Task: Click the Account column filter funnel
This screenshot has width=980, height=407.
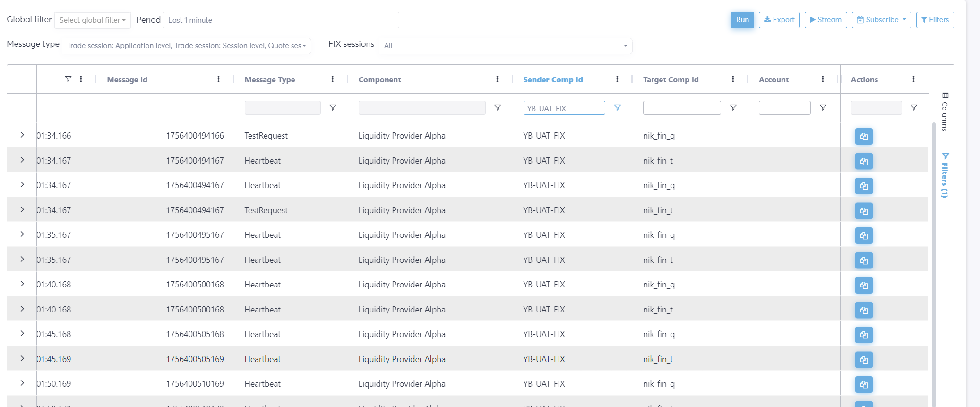Action: point(823,108)
